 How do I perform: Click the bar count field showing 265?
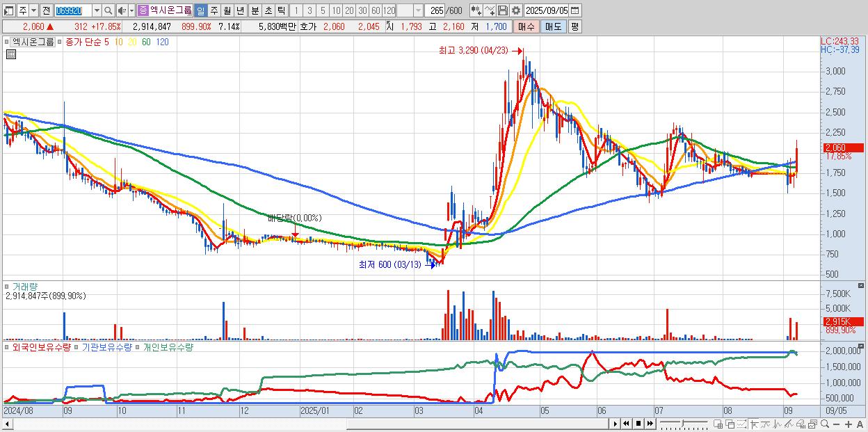coord(435,10)
